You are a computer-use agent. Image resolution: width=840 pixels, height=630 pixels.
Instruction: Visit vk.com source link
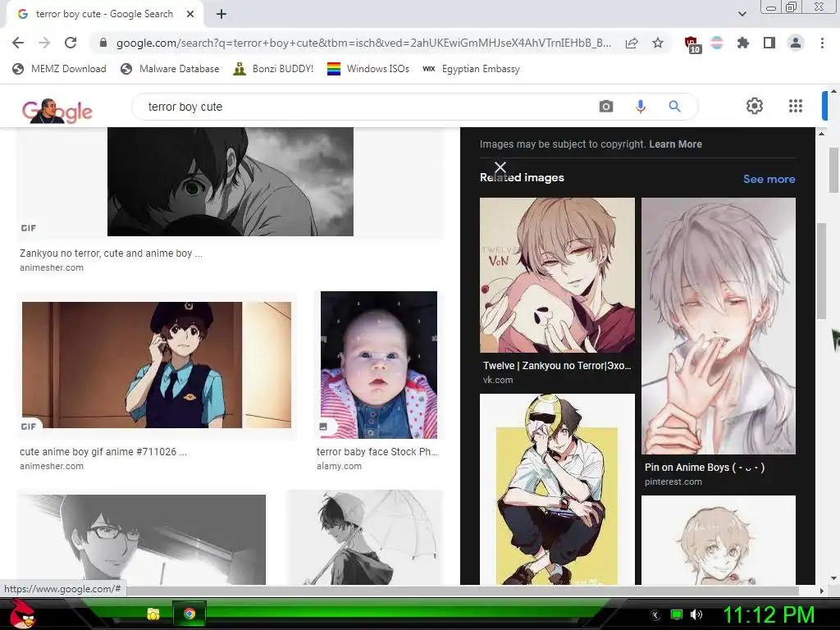pyautogui.click(x=498, y=380)
